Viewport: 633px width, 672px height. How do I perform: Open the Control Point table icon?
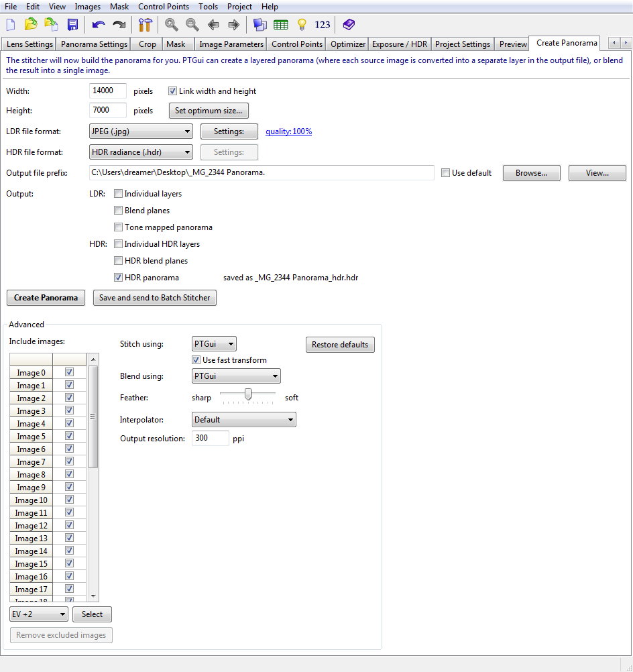tap(281, 25)
